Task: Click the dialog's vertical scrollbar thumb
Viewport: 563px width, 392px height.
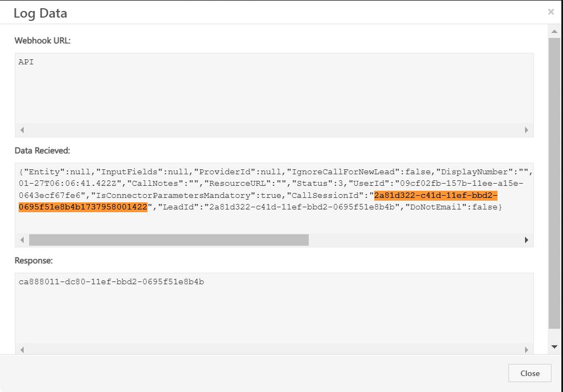Action: (554, 181)
